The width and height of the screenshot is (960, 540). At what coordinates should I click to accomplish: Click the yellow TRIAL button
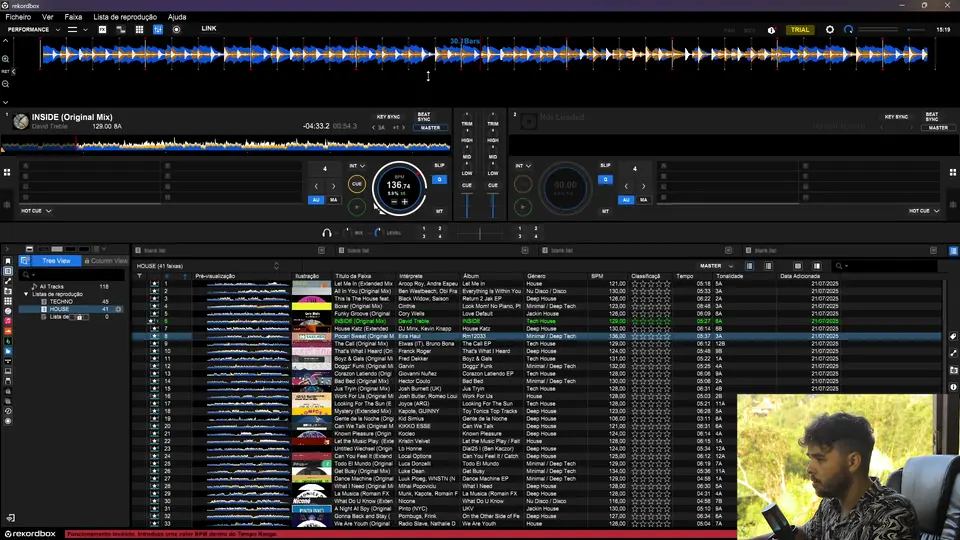pos(800,29)
